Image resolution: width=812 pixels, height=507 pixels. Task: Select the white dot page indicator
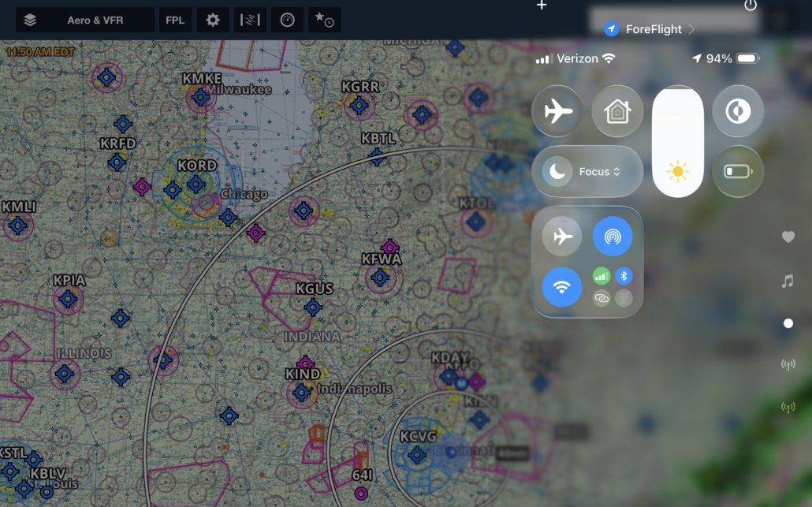click(788, 323)
